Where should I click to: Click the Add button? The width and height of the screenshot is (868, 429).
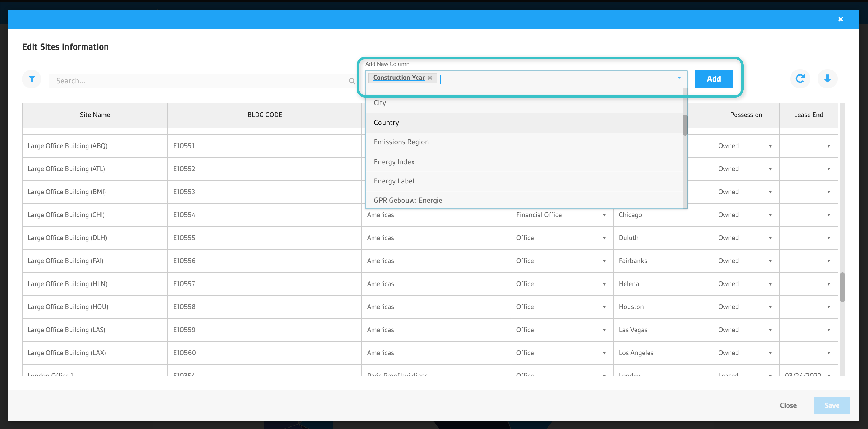click(714, 79)
